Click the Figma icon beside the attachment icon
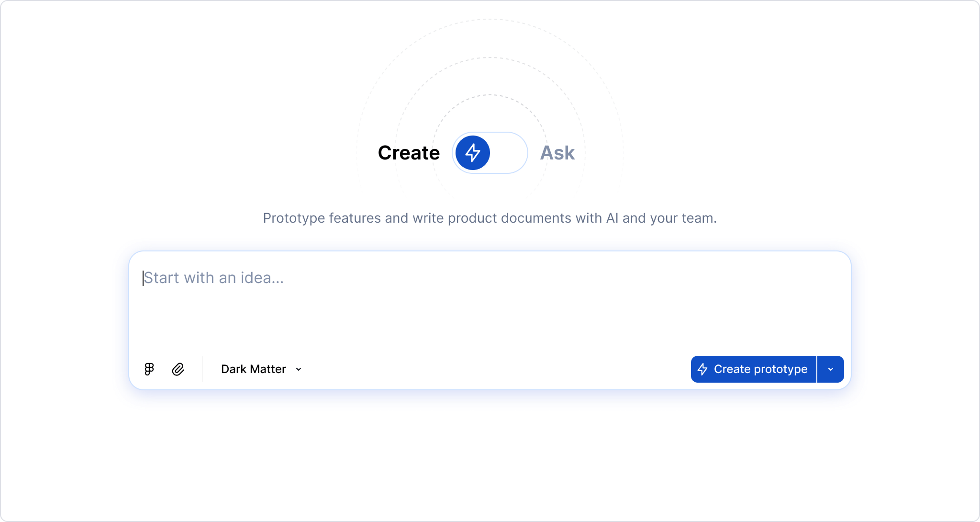The width and height of the screenshot is (980, 522). click(149, 369)
